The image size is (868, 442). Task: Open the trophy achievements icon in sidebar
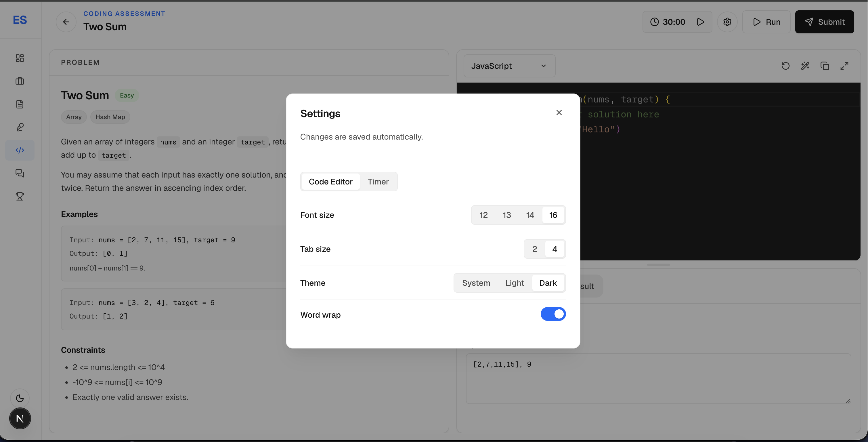(x=20, y=196)
